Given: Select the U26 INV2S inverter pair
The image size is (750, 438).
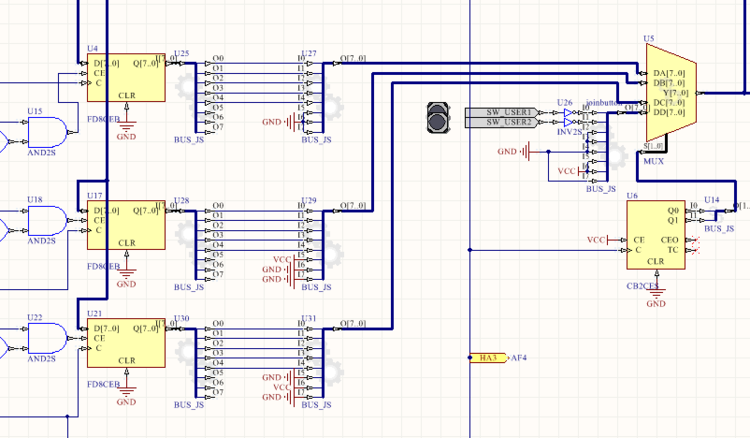Looking at the screenshot, I should (x=570, y=117).
